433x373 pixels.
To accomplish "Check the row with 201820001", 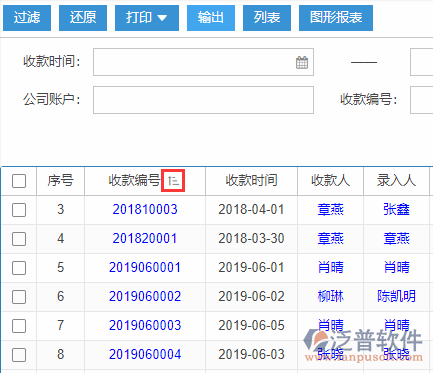I will click(x=19, y=239).
